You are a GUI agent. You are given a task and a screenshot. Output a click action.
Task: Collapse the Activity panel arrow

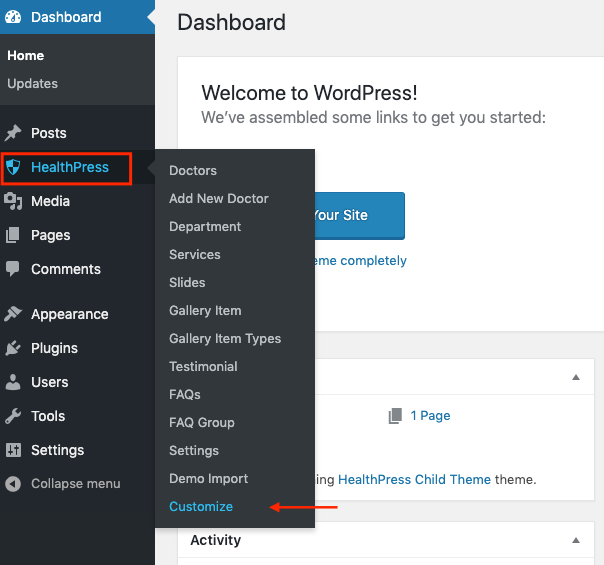pos(576,540)
